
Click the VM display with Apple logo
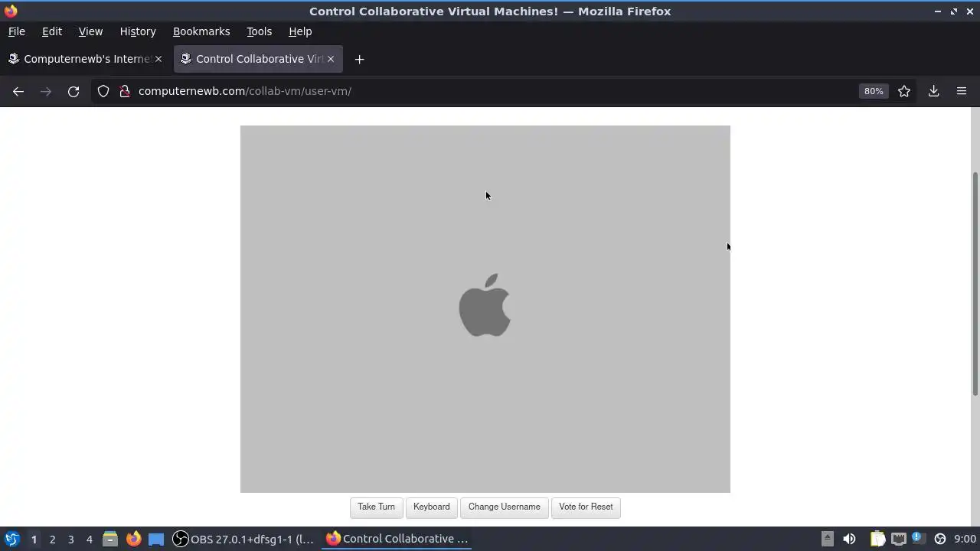485,309
